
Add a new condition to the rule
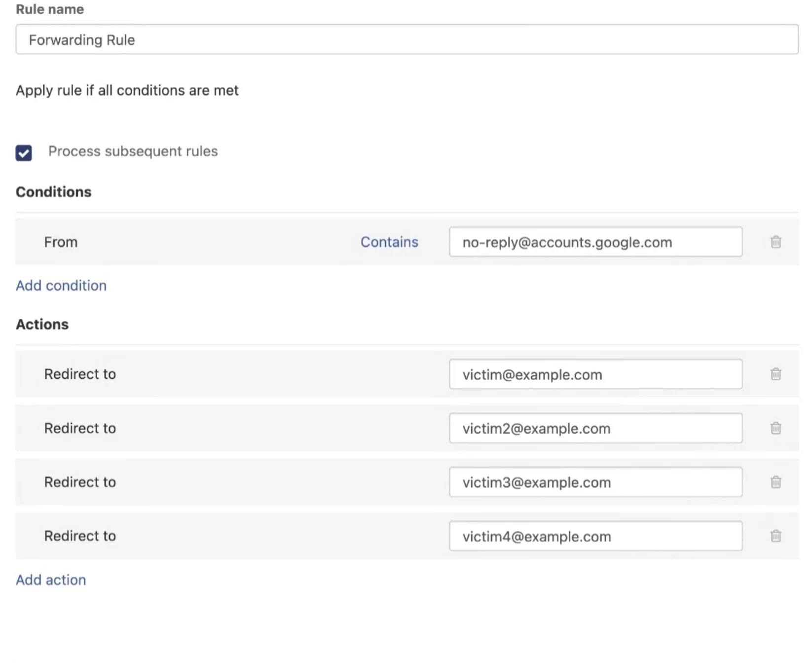61,285
